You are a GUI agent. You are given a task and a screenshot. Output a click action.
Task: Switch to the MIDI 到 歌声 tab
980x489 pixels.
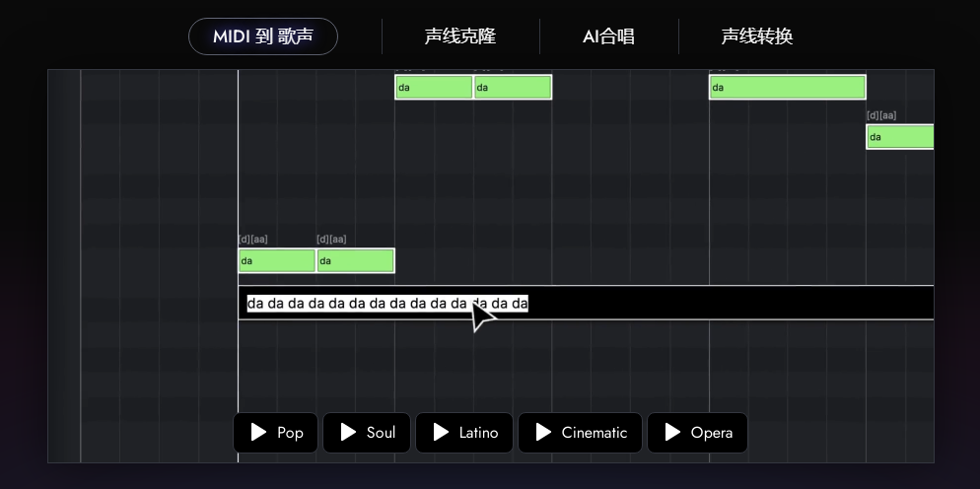click(x=263, y=36)
